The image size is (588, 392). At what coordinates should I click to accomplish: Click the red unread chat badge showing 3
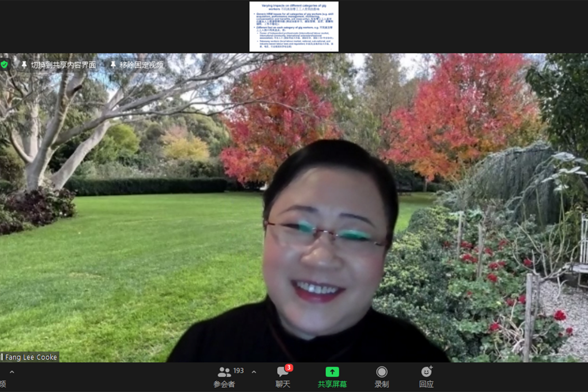click(x=289, y=368)
